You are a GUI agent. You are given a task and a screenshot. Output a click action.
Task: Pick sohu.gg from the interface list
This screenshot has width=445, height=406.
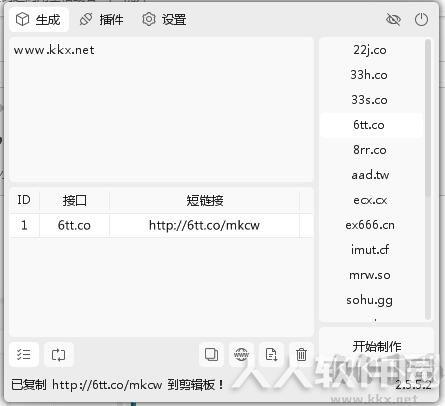click(x=370, y=300)
